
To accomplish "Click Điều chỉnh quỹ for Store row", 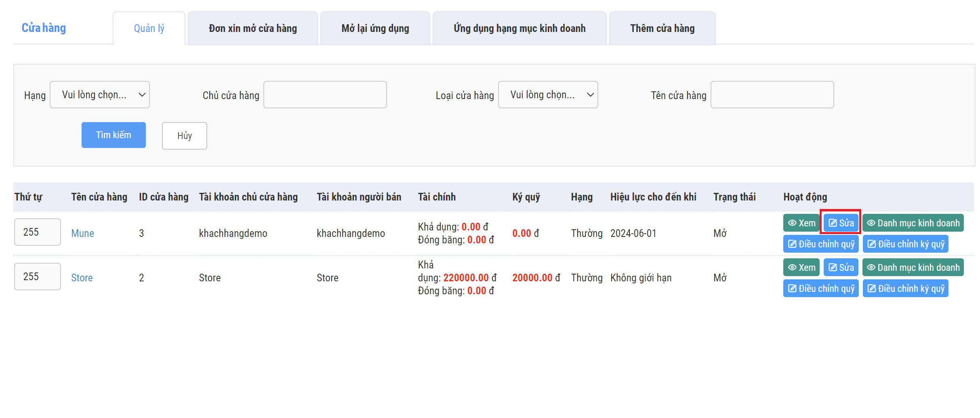I will (820, 289).
